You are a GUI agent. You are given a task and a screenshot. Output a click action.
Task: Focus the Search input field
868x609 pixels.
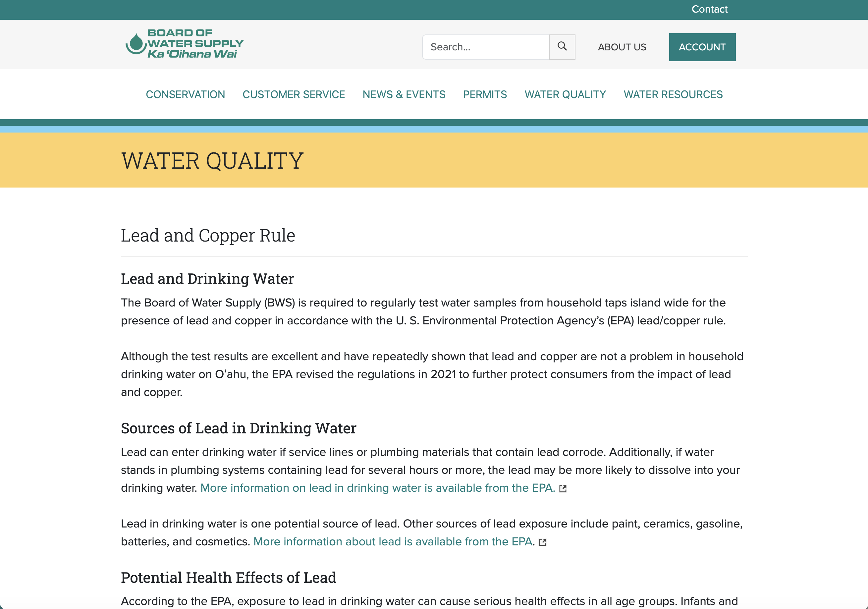click(485, 47)
